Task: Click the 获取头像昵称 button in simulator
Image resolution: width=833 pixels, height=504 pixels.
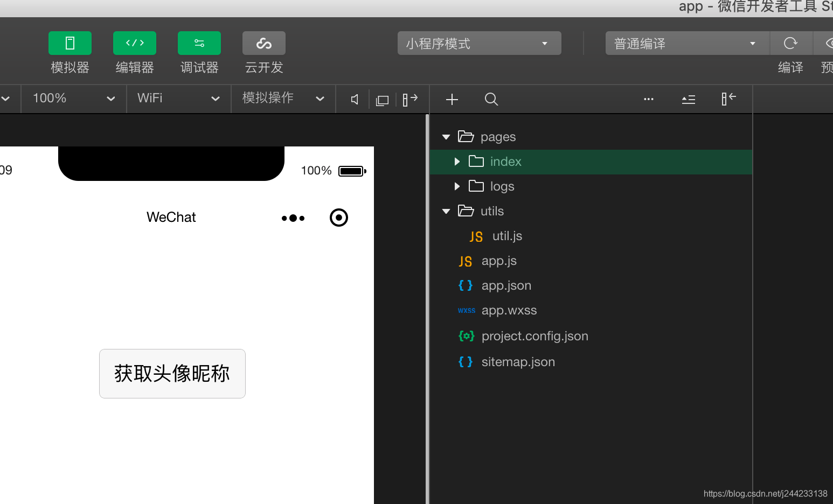Action: [x=172, y=374]
